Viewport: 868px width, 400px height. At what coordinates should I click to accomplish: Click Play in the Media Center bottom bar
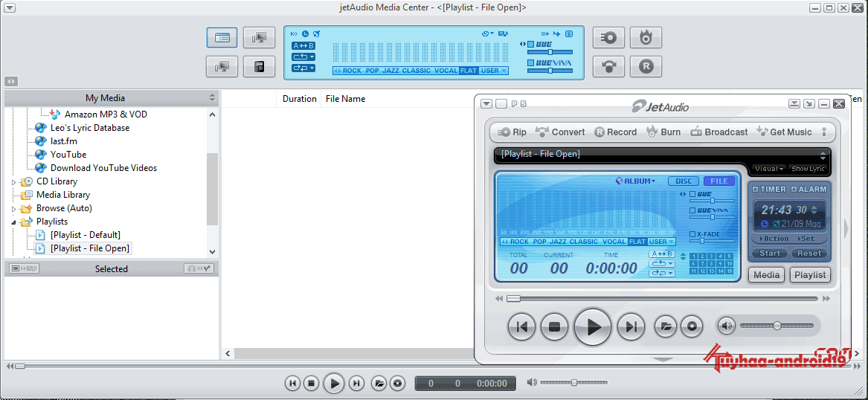334,383
